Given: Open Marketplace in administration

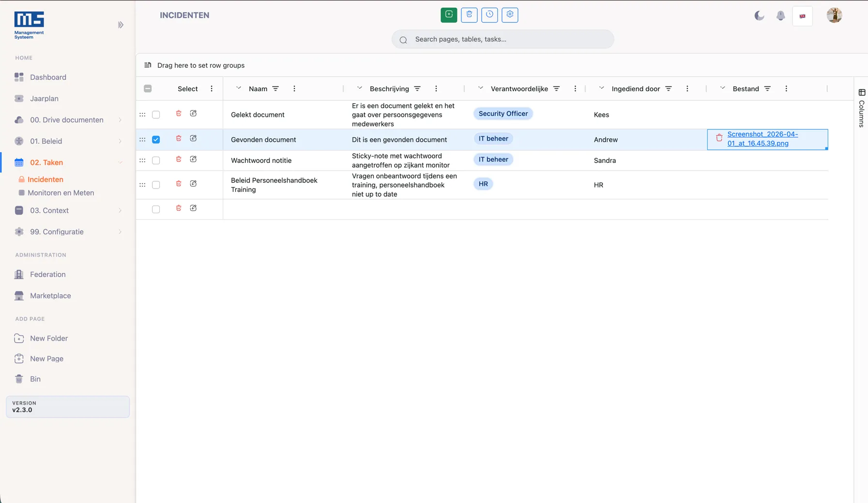Looking at the screenshot, I should pos(50,296).
